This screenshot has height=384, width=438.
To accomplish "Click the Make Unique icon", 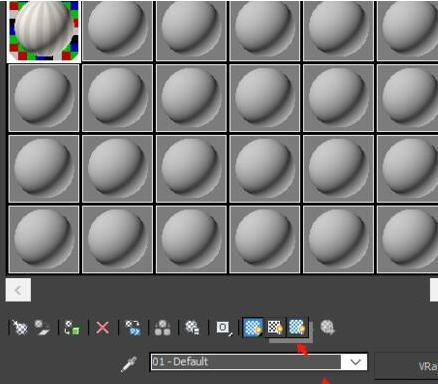I will 163,327.
